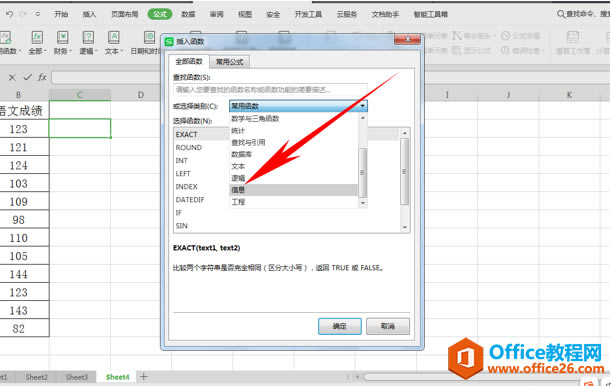The image size is (611, 386).
Task: Add a new sheet with plus icon
Action: (x=144, y=376)
